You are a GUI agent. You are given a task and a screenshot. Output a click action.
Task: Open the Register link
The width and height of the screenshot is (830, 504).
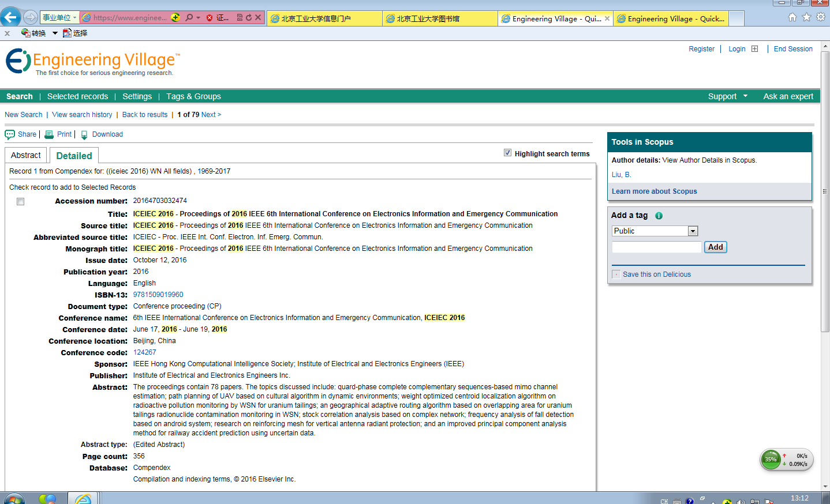[701, 49]
